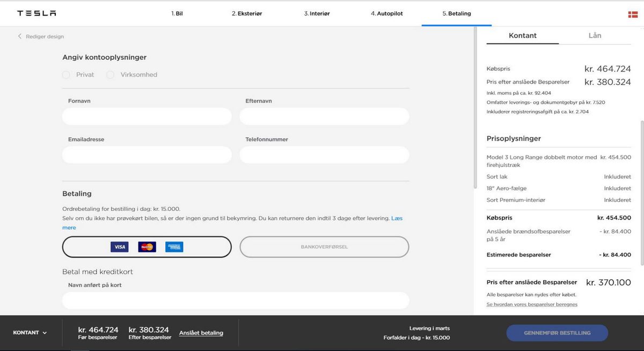Click the Model 3 Long Range description
Screen dimensions: 644x351
tap(541, 161)
